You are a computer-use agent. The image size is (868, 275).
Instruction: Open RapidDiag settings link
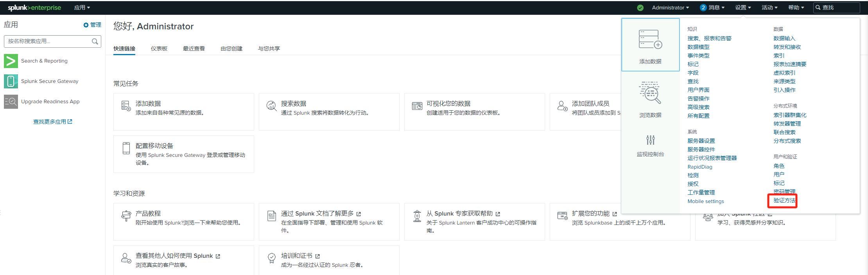[700, 167]
